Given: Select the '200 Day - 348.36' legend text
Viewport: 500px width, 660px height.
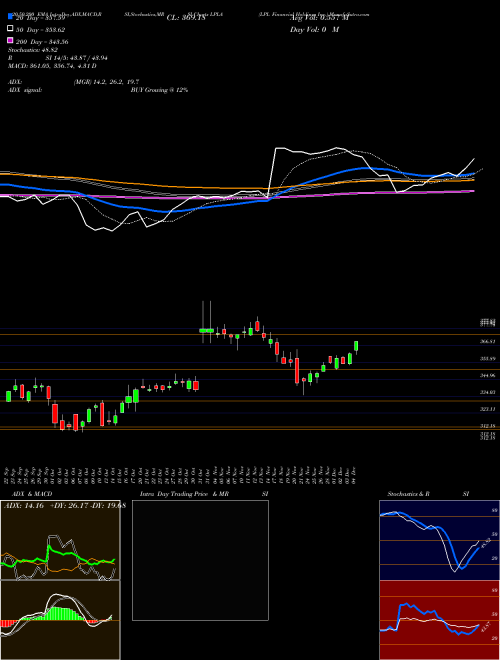Looking at the screenshot, I should 42,42.
